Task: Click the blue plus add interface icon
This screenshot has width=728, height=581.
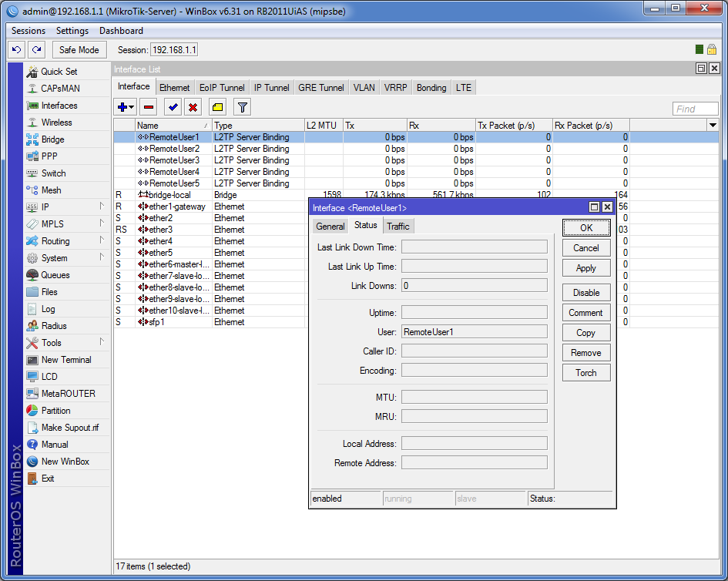Action: click(125, 107)
